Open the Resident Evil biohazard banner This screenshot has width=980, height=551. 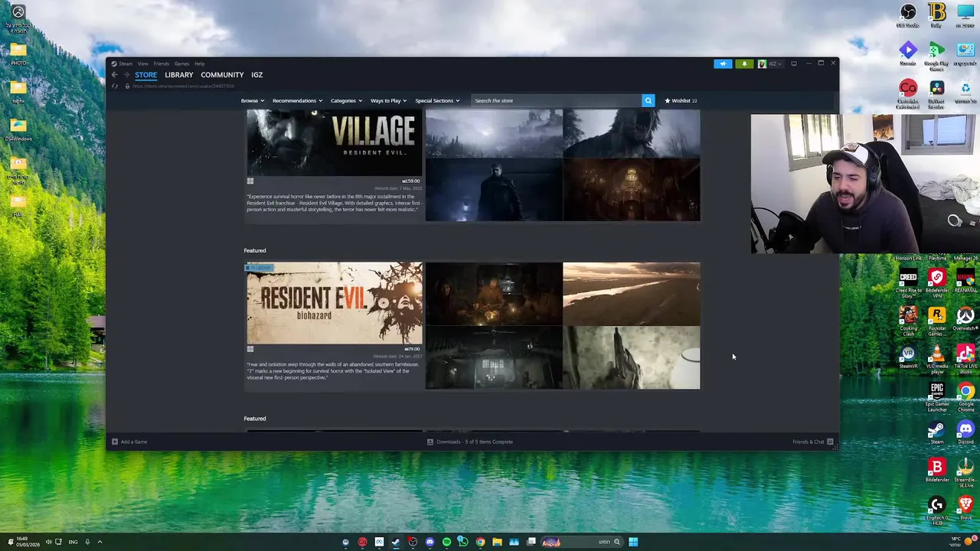(x=334, y=303)
